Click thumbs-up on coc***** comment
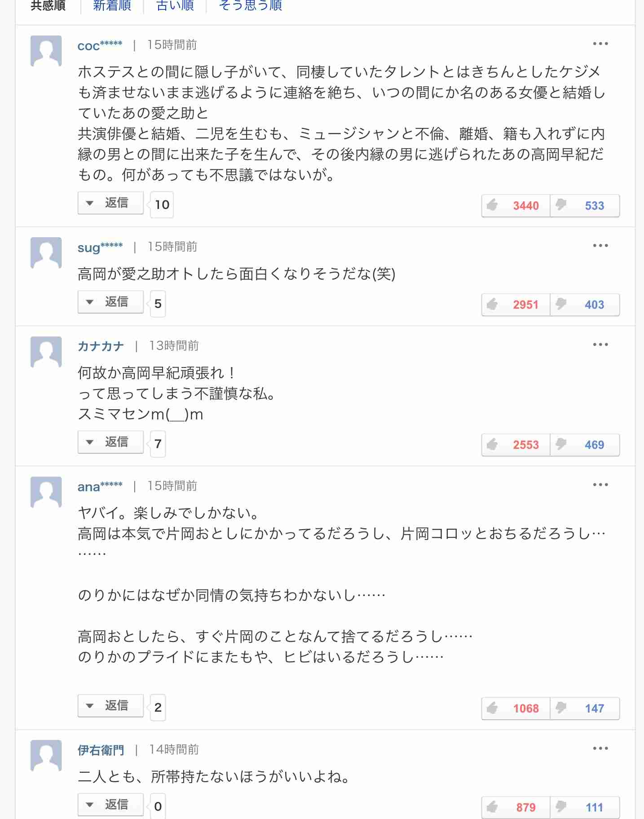Image resolution: width=644 pixels, height=819 pixels. (x=516, y=206)
